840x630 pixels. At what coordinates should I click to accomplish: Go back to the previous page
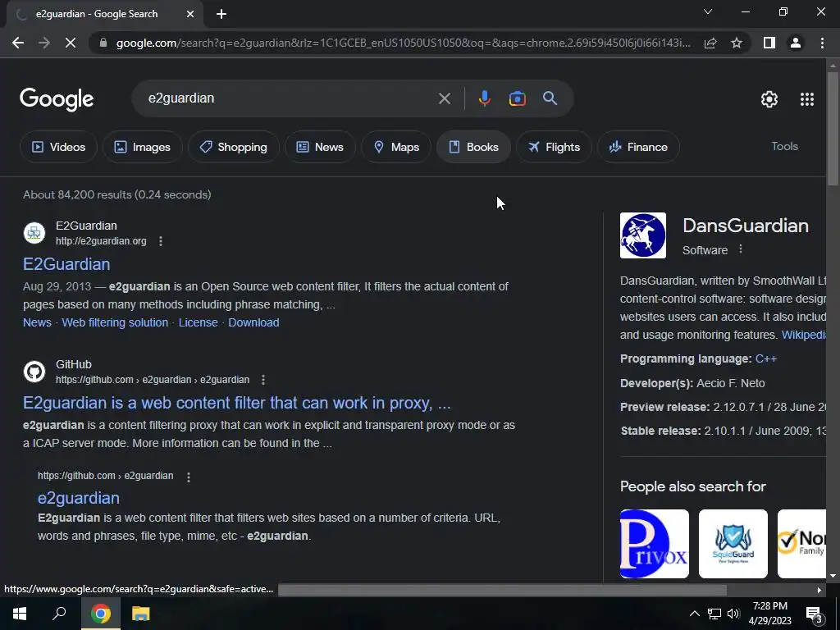tap(18, 43)
